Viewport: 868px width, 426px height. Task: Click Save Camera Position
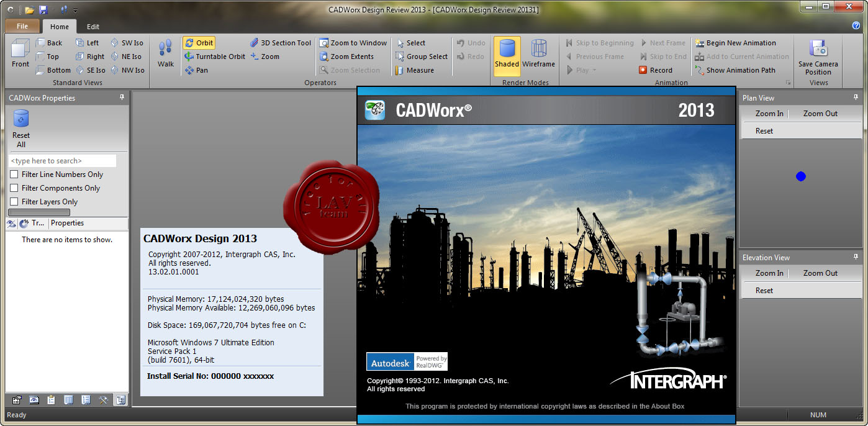[x=818, y=57]
